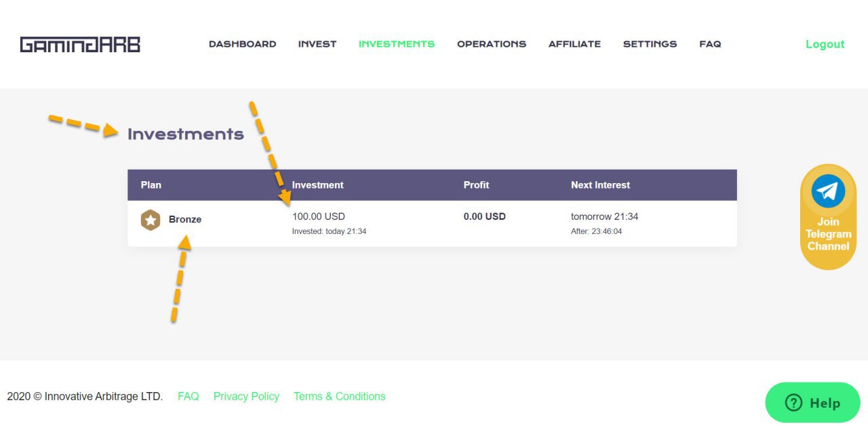Click the Join Telegram Channel button
The image size is (868, 426).
pyautogui.click(x=828, y=217)
